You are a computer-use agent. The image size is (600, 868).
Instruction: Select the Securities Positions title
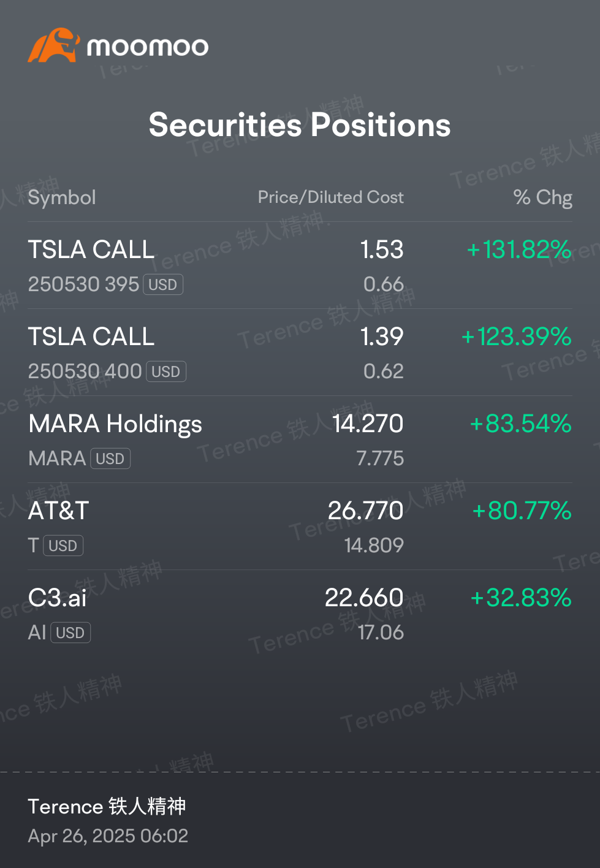point(300,125)
